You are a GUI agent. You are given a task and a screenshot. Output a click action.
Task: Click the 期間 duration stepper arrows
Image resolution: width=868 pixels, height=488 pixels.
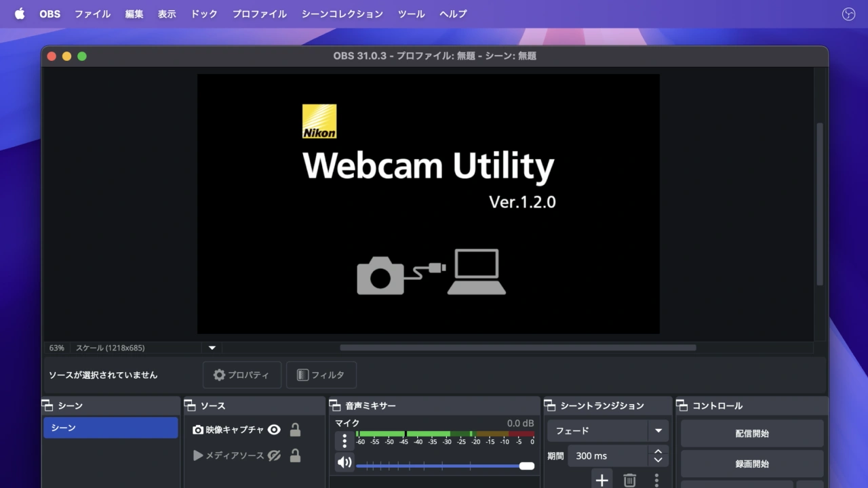point(657,456)
